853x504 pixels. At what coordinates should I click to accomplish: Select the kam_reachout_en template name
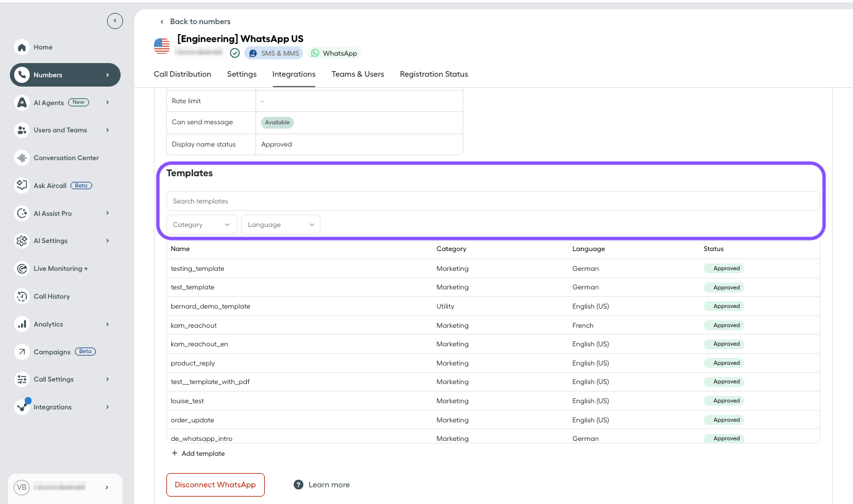pyautogui.click(x=199, y=344)
